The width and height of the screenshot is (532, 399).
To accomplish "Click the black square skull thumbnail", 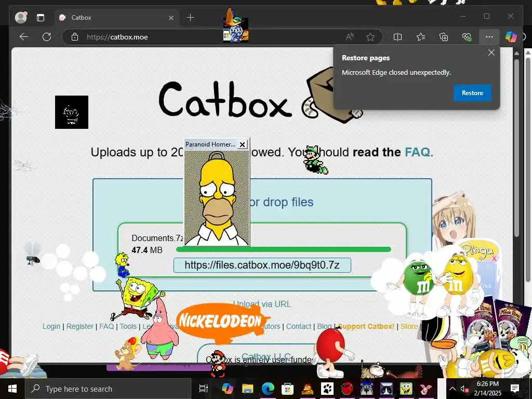I will [x=72, y=112].
